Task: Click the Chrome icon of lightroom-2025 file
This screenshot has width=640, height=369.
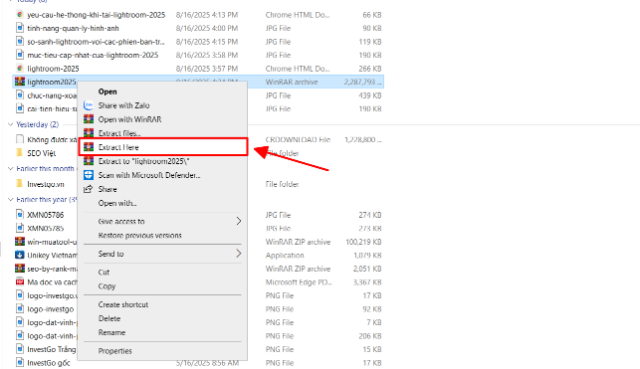Action: click(20, 68)
